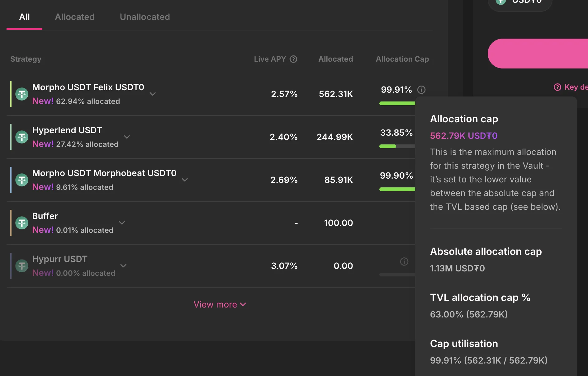Expand the Hypurr USDT strategy chevron

click(x=123, y=266)
